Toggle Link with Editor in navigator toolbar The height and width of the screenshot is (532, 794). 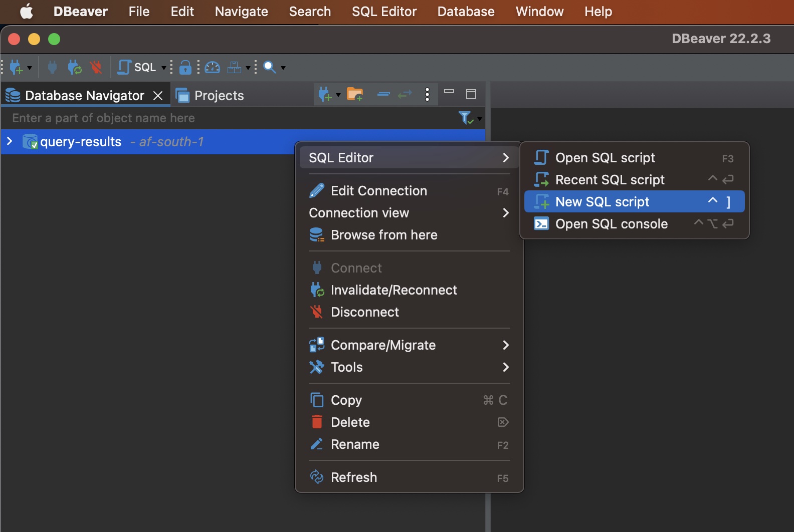[x=405, y=94]
